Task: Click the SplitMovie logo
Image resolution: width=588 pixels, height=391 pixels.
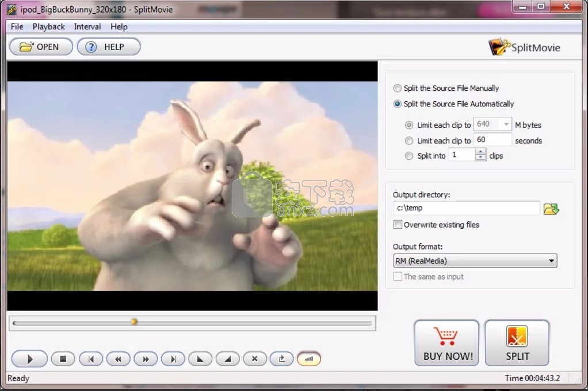Action: pyautogui.click(x=524, y=47)
